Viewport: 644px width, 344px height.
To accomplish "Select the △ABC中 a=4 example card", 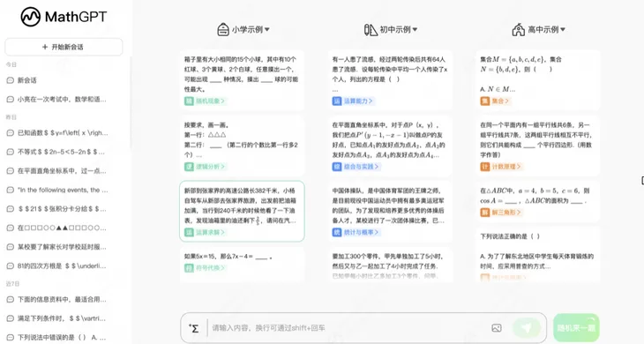I will 537,202.
